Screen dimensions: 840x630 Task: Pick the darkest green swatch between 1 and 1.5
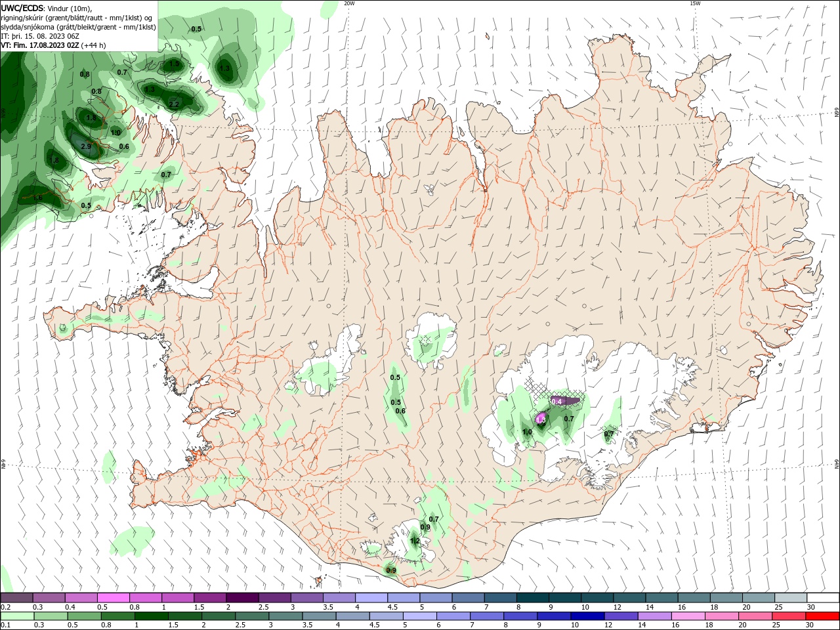click(151, 616)
